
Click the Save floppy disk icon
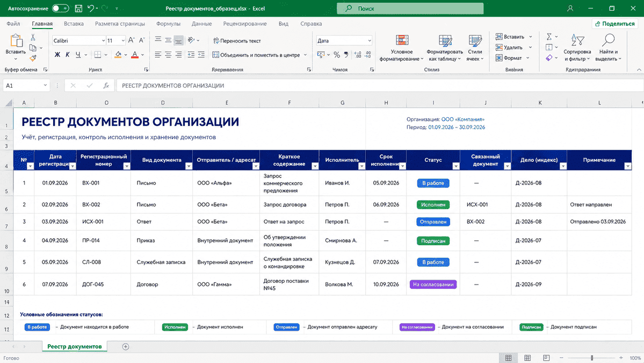point(78,8)
